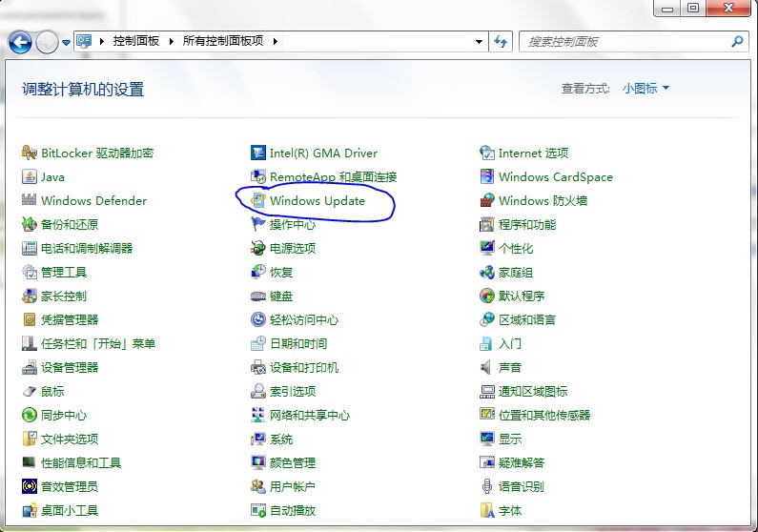The height and width of the screenshot is (532, 758).
Task: Open the 疑难解答 link
Action: [522, 463]
